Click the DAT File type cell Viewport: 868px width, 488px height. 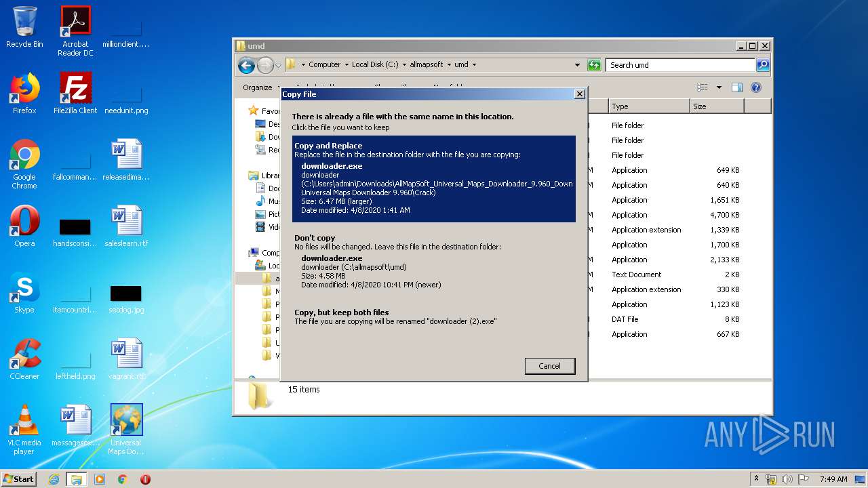[625, 319]
